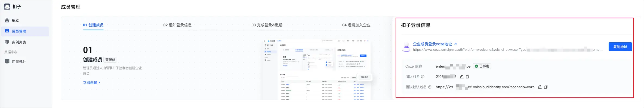Click the 复制地址 button

(x=620, y=47)
